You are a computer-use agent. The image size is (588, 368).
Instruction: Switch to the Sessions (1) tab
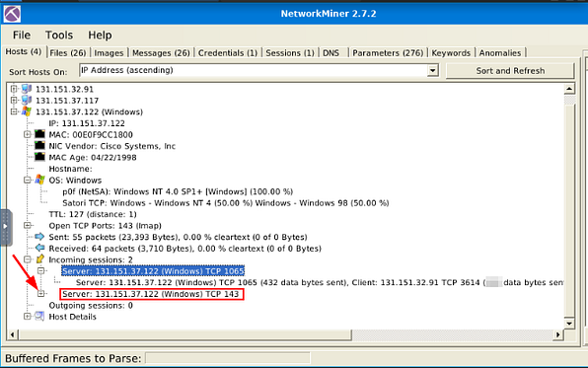click(x=290, y=53)
